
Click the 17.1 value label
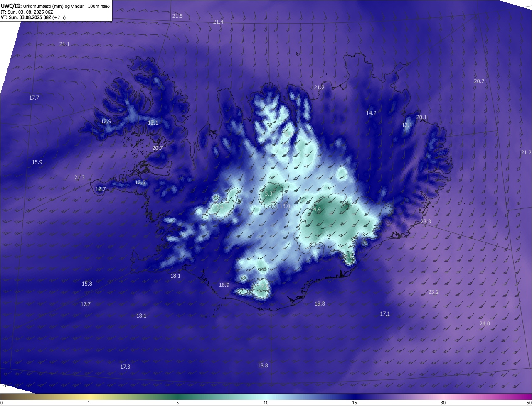tap(385, 313)
